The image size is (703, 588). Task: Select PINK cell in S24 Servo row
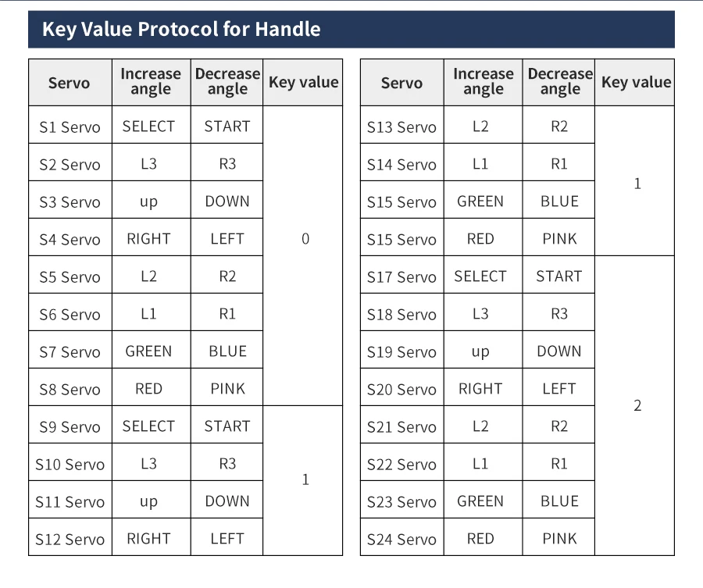click(x=559, y=539)
